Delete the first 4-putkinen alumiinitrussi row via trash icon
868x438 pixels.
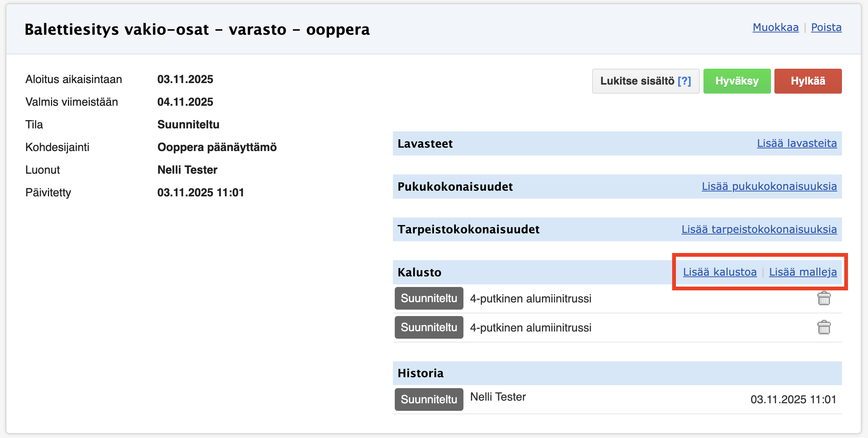tap(824, 298)
